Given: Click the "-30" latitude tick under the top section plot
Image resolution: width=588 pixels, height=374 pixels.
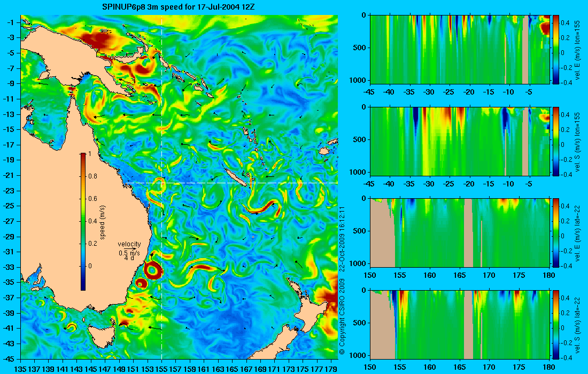Looking at the screenshot, I should coord(429,92).
